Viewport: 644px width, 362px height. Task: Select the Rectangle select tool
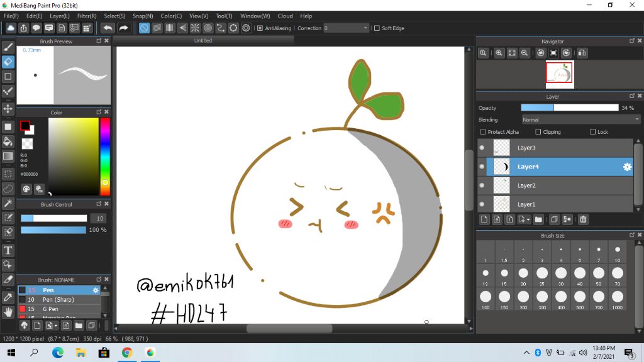click(8, 173)
